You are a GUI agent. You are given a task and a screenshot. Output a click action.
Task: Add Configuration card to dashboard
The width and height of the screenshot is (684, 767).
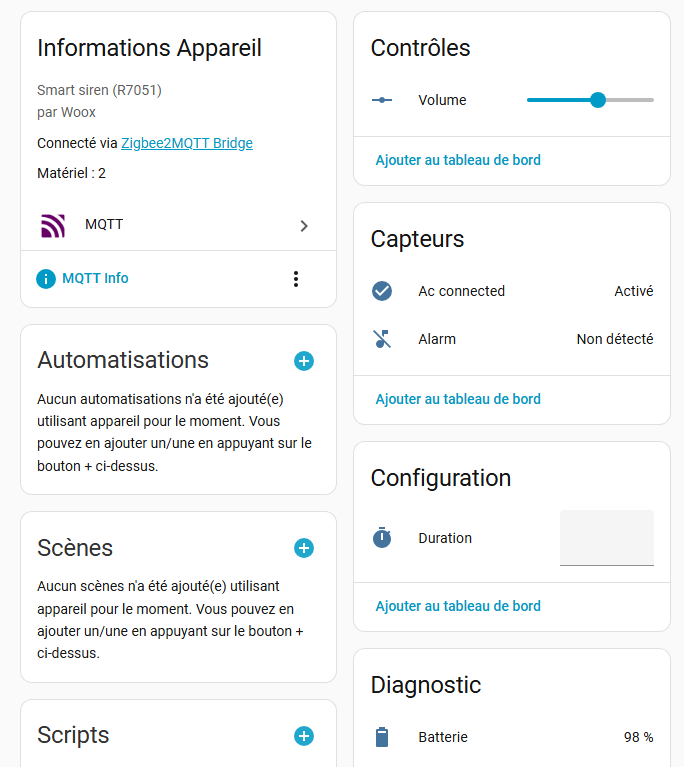(458, 606)
